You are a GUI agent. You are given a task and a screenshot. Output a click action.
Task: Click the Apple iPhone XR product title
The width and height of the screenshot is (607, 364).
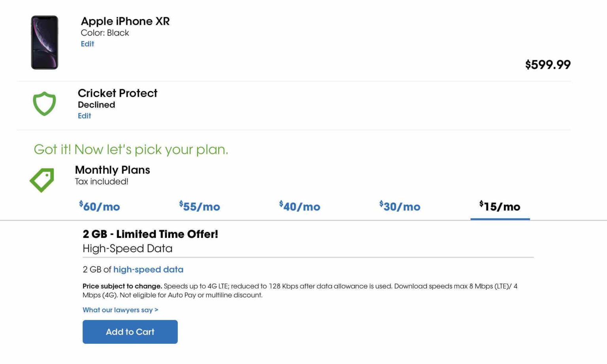125,21
